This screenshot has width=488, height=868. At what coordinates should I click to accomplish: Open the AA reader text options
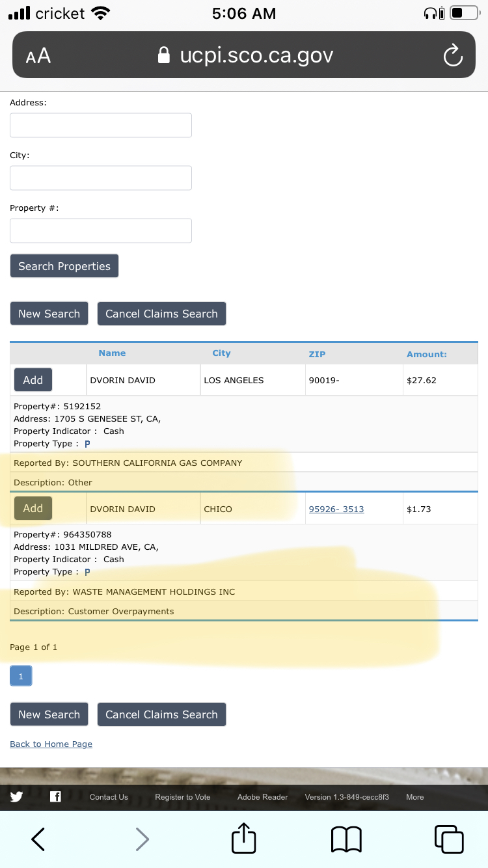pyautogui.click(x=38, y=56)
